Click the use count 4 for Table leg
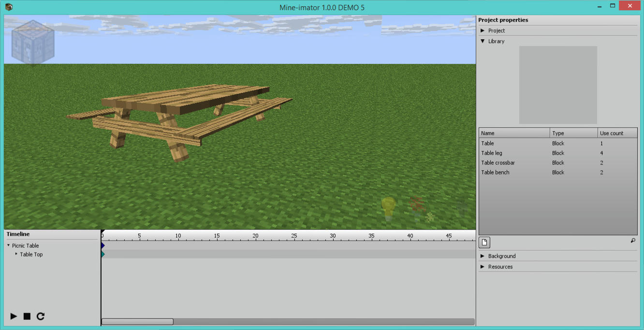The width and height of the screenshot is (644, 330). click(x=601, y=153)
